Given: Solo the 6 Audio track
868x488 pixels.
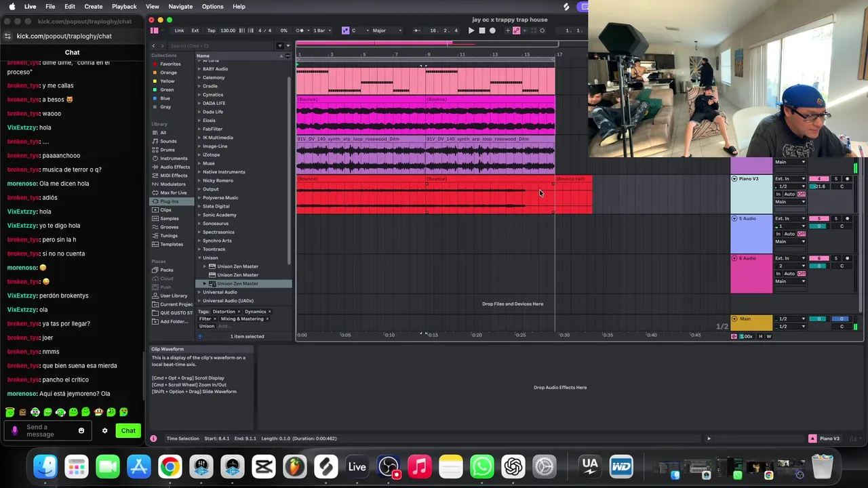Looking at the screenshot, I should click(836, 258).
